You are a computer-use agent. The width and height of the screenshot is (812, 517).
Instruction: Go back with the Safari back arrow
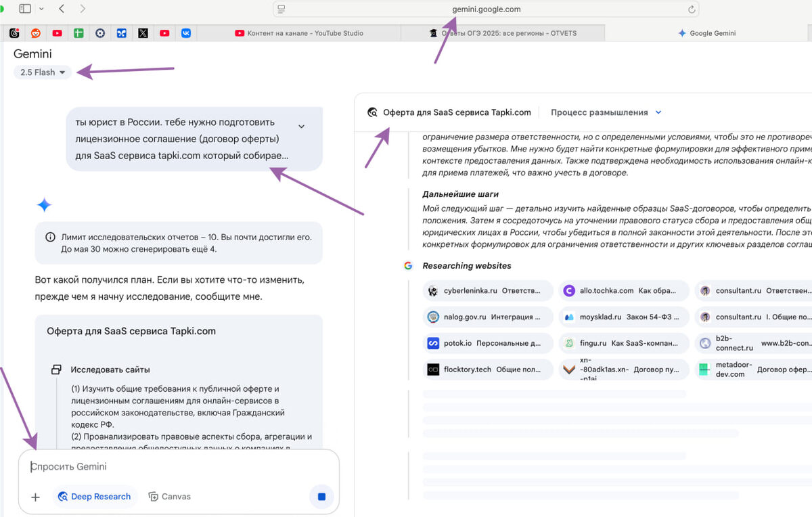pos(62,9)
